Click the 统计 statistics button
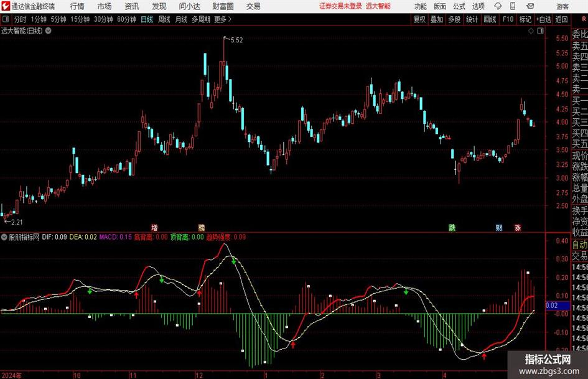588x379 pixels. pos(472,19)
